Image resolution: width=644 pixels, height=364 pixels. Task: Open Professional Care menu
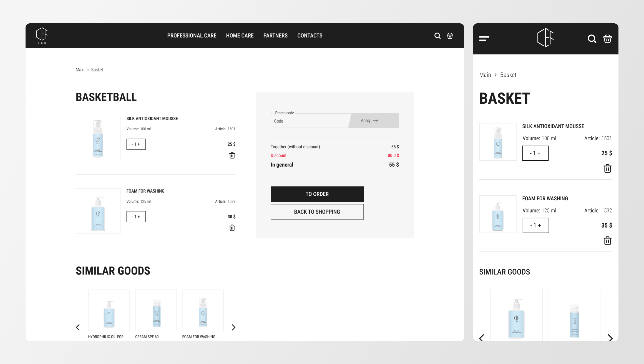[x=192, y=36]
